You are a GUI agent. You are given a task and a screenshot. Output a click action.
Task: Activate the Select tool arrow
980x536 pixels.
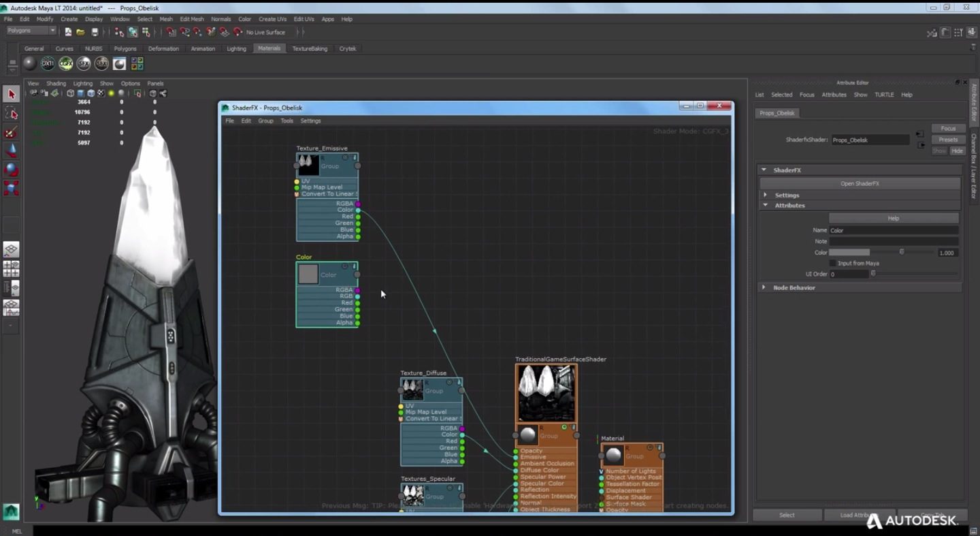pyautogui.click(x=11, y=94)
